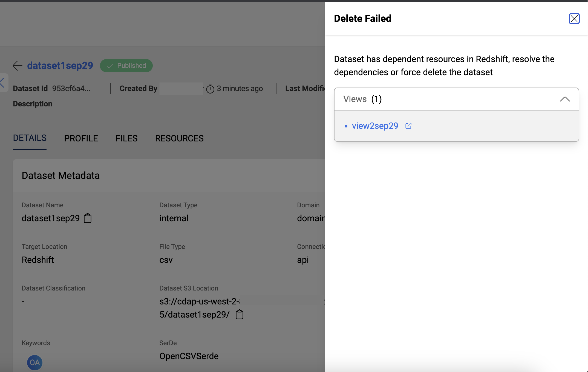Screen dimensions: 588x372
Task: Toggle Published status indicator
Action: coord(127,65)
